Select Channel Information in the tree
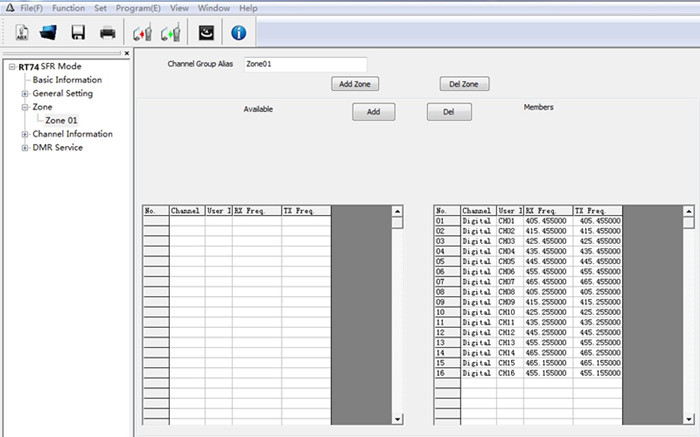The width and height of the screenshot is (700, 437). tap(72, 134)
